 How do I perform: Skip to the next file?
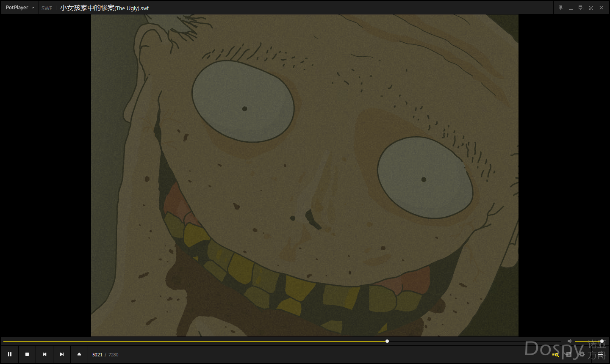(x=62, y=354)
